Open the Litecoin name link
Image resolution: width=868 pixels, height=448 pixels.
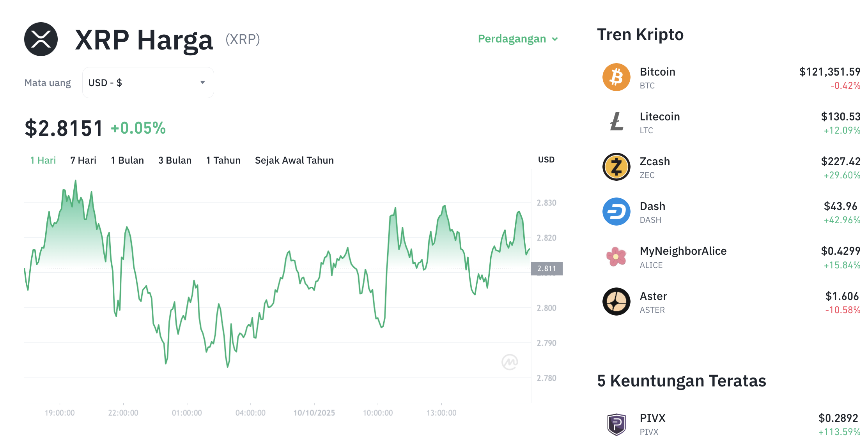[x=659, y=116]
